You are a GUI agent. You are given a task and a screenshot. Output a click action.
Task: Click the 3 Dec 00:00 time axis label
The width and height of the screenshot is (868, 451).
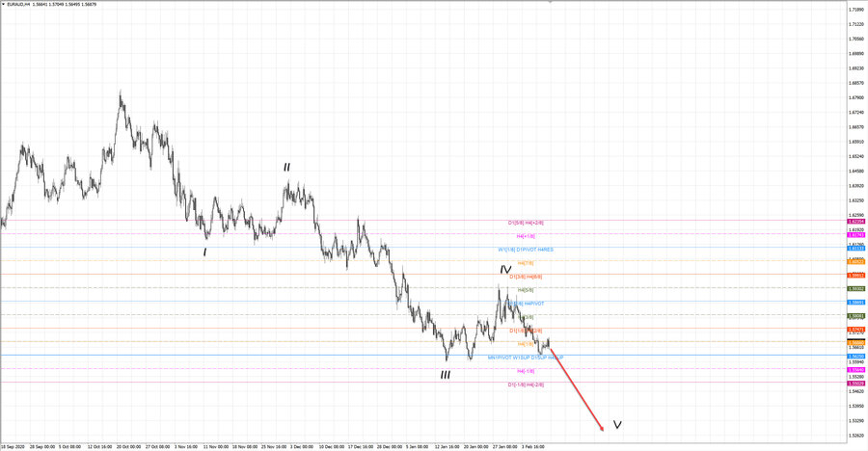pos(302,446)
